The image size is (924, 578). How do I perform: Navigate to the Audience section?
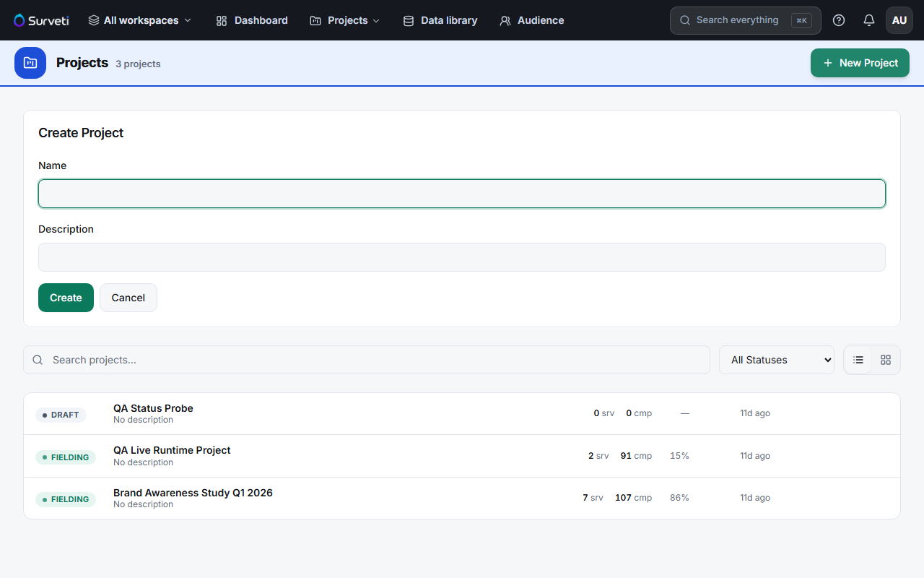click(531, 20)
